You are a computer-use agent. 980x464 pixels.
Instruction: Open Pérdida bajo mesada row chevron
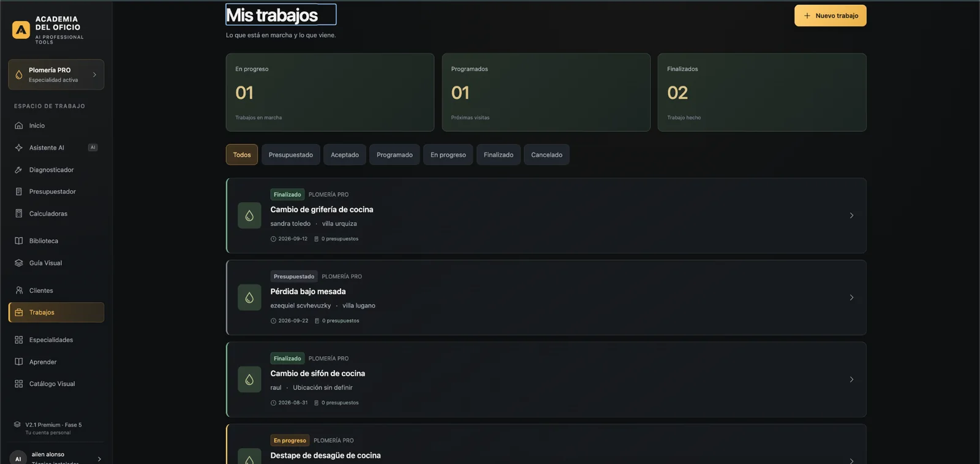point(851,298)
